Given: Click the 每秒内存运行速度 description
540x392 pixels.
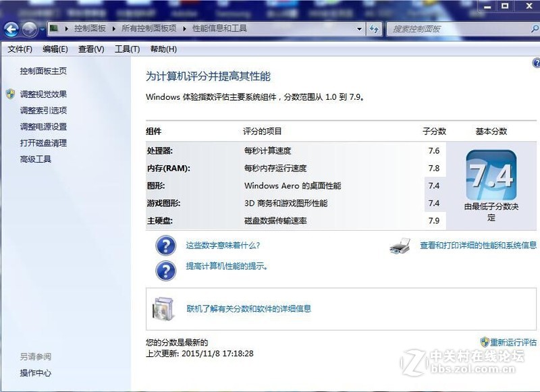Looking at the screenshot, I should pyautogui.click(x=275, y=168).
